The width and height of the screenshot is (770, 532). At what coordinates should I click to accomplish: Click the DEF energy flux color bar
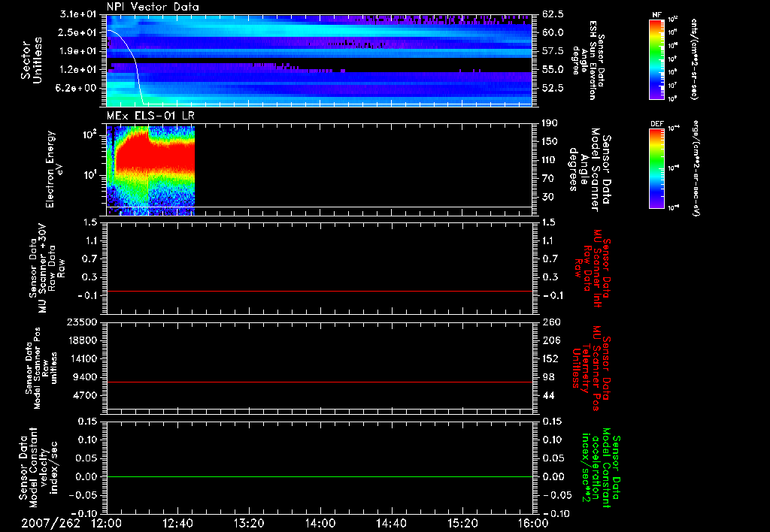tap(657, 168)
